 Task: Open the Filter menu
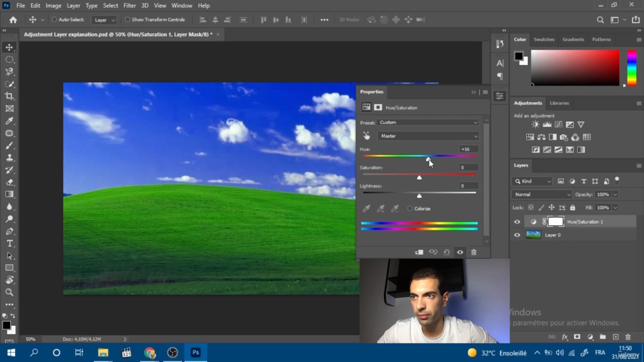tap(129, 6)
